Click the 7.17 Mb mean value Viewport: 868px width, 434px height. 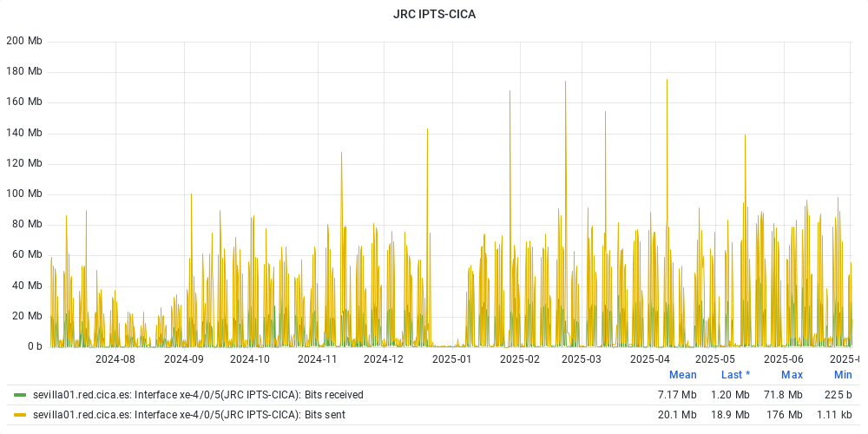coord(677,395)
